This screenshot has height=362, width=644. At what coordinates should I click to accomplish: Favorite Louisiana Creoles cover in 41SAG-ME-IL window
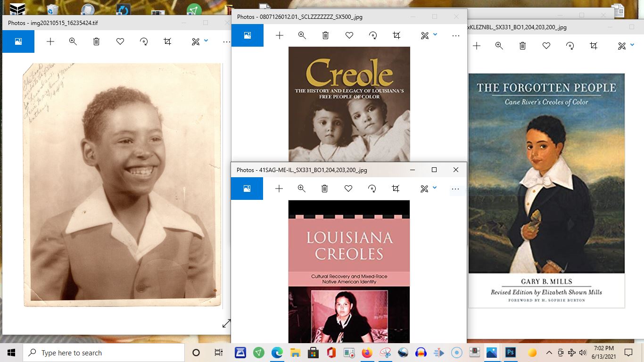[348, 189]
